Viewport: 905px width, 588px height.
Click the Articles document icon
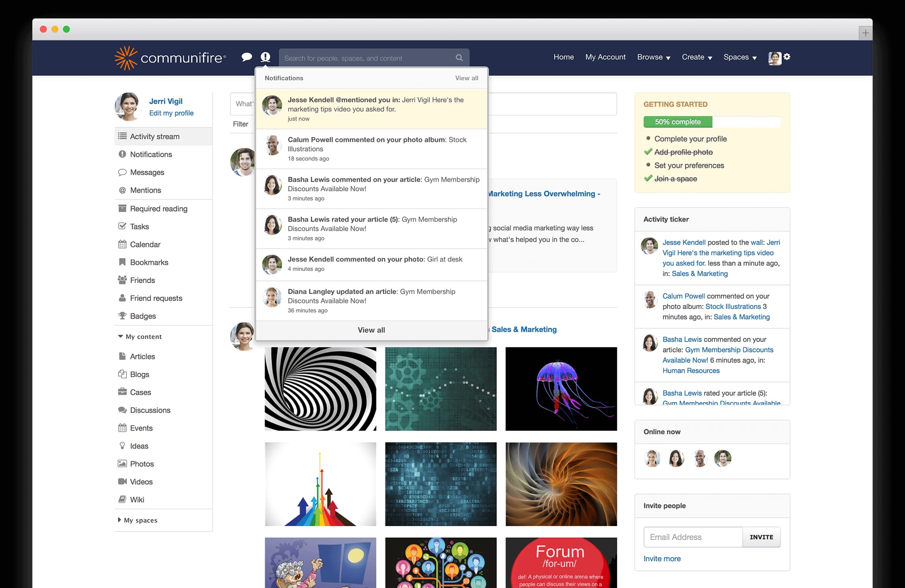pyautogui.click(x=122, y=356)
